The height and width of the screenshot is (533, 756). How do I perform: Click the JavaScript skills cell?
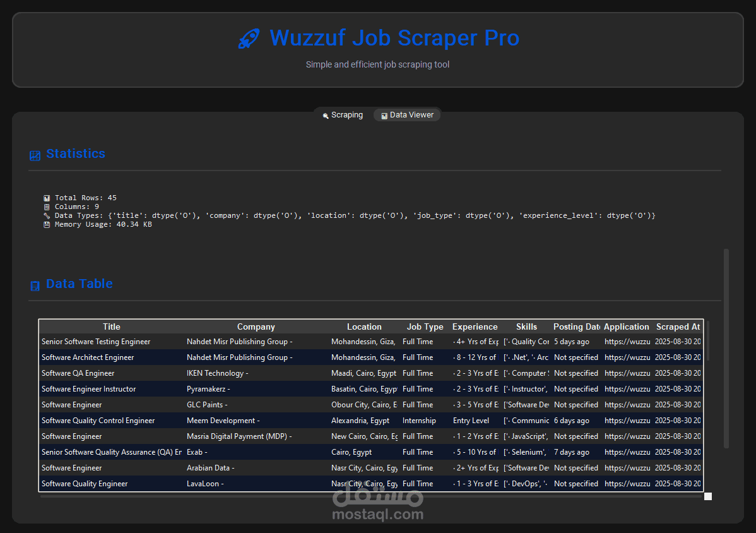click(x=526, y=436)
